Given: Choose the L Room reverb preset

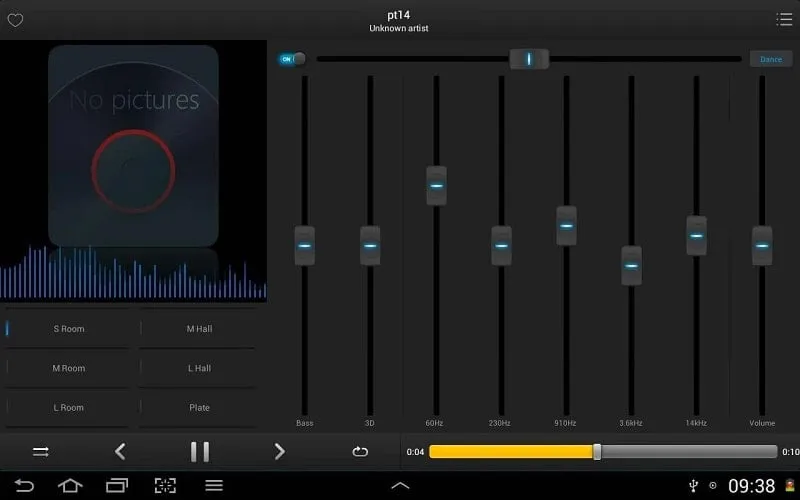Looking at the screenshot, I should click(69, 408).
